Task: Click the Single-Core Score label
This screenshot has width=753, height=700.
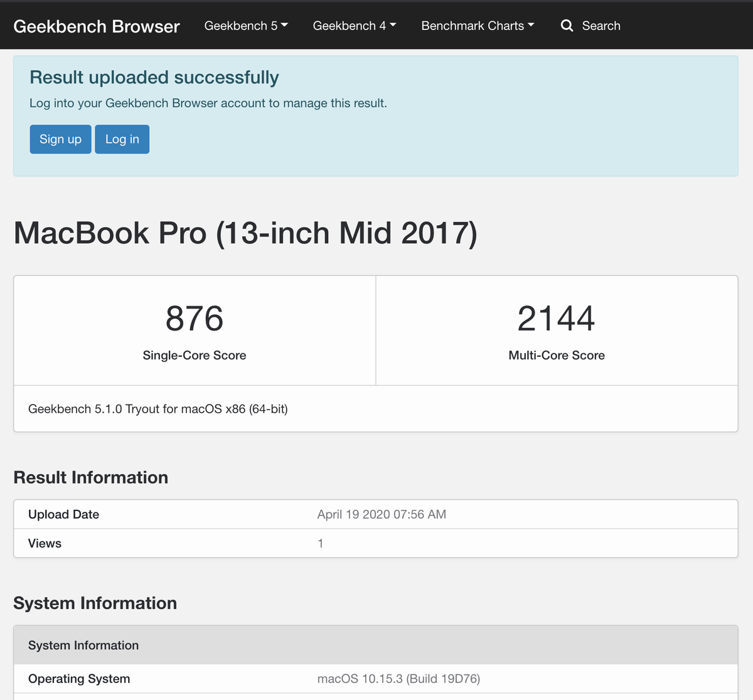Action: [195, 355]
